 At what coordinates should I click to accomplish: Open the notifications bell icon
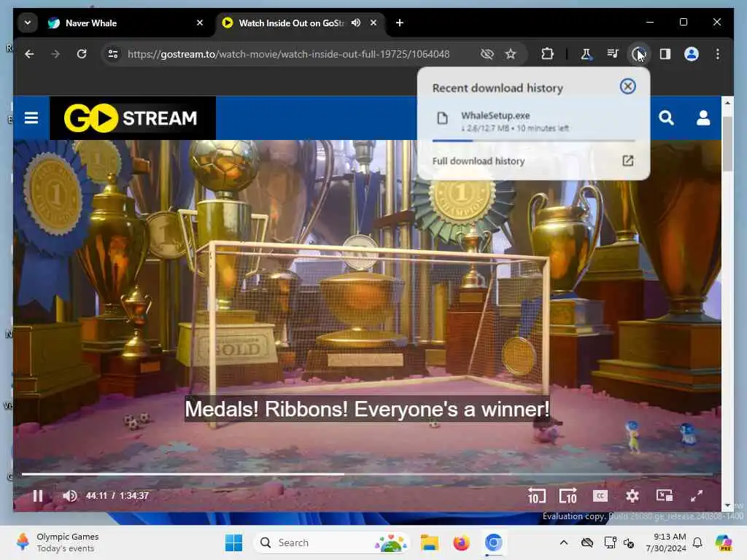coord(697,542)
